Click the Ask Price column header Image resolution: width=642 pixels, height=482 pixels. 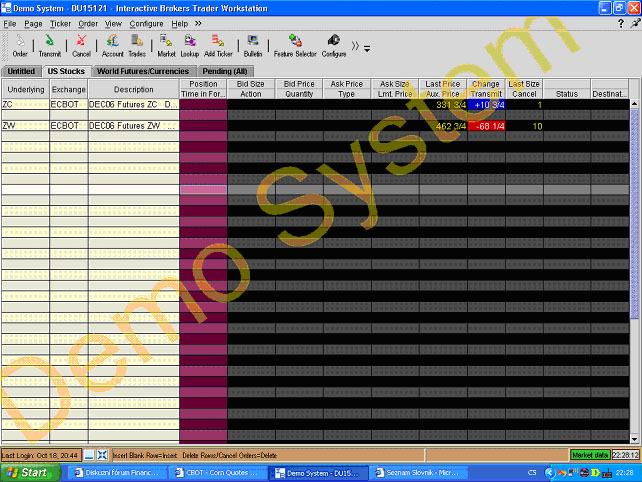[x=347, y=84]
